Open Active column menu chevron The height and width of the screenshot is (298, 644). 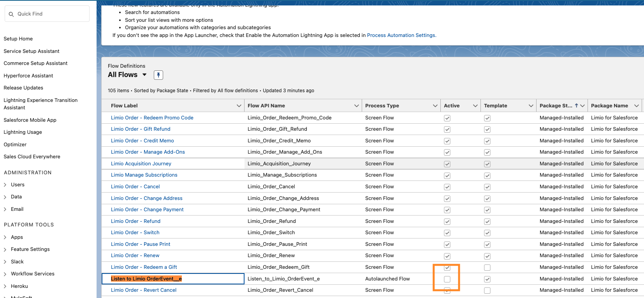coord(475,106)
